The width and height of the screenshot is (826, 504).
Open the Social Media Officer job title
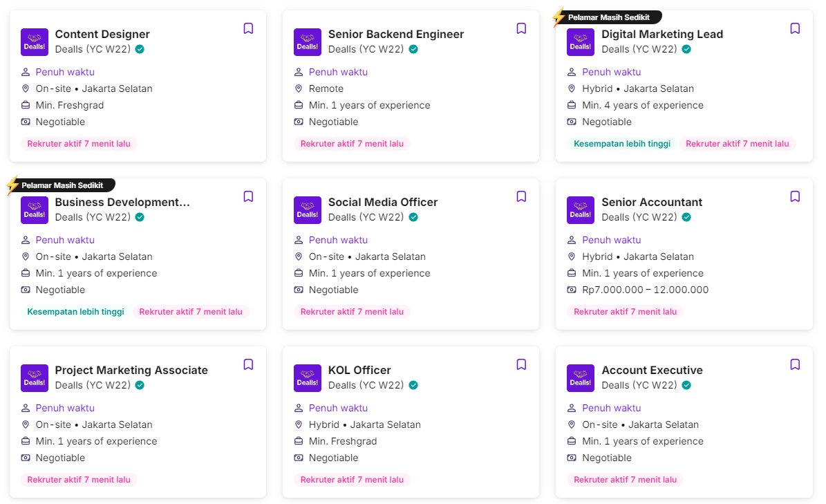(383, 203)
